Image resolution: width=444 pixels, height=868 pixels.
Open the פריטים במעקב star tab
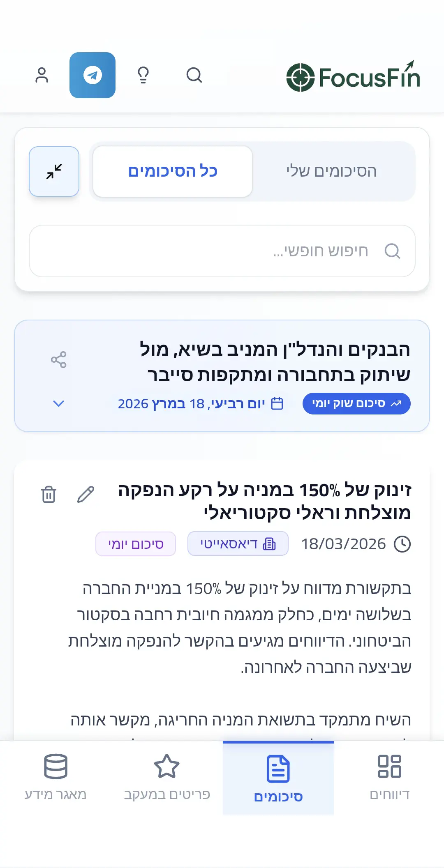point(167,776)
